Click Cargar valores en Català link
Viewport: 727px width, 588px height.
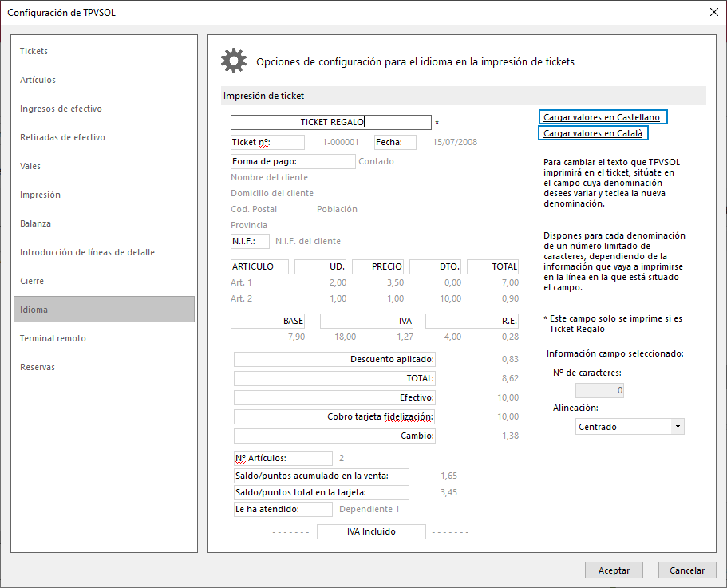point(593,133)
